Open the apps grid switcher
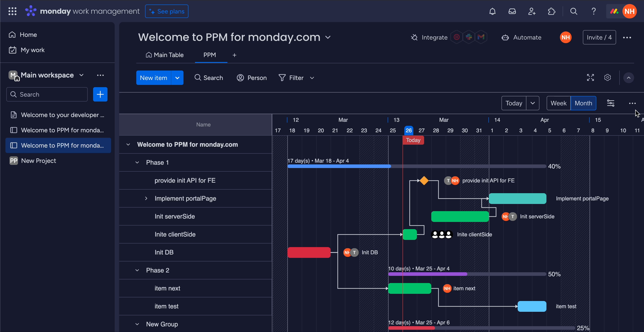 (x=12, y=11)
